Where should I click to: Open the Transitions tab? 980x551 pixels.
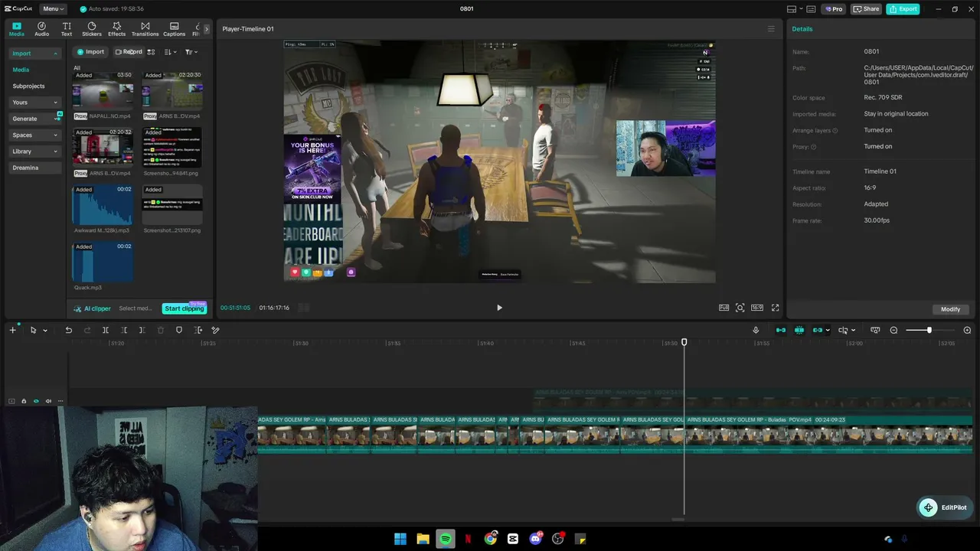pyautogui.click(x=145, y=29)
